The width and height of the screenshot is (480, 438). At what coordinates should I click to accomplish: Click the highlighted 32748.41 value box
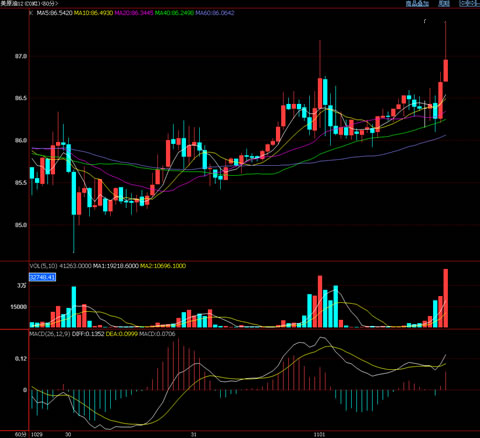pyautogui.click(x=42, y=277)
